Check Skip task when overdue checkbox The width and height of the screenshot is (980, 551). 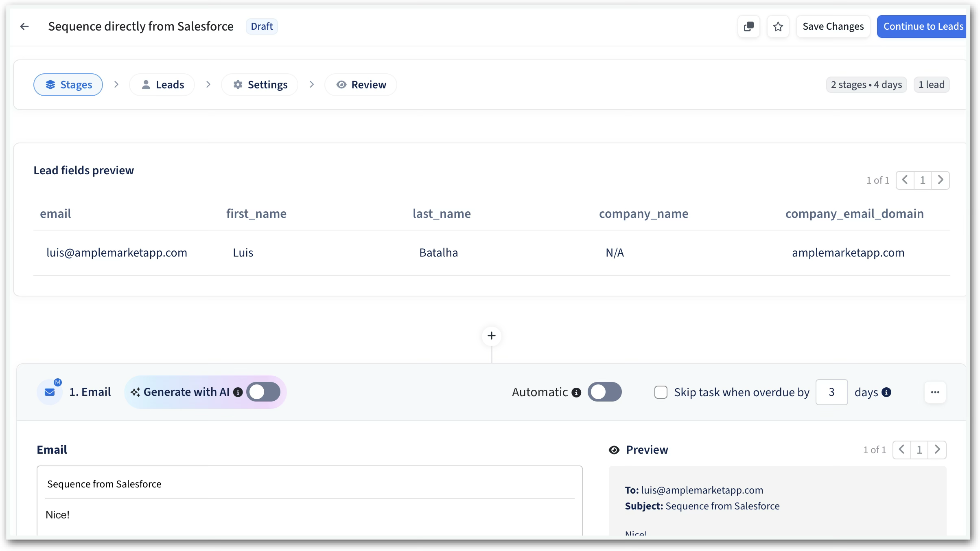click(661, 392)
